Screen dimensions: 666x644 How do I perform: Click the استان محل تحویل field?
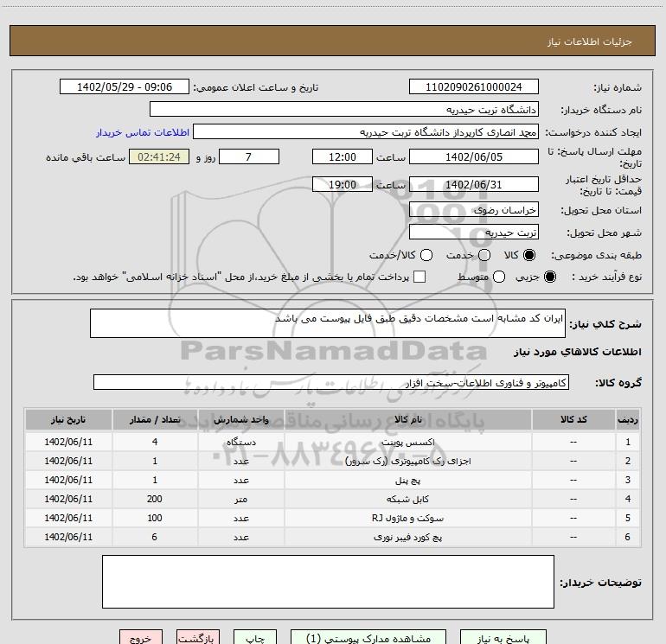(x=473, y=210)
